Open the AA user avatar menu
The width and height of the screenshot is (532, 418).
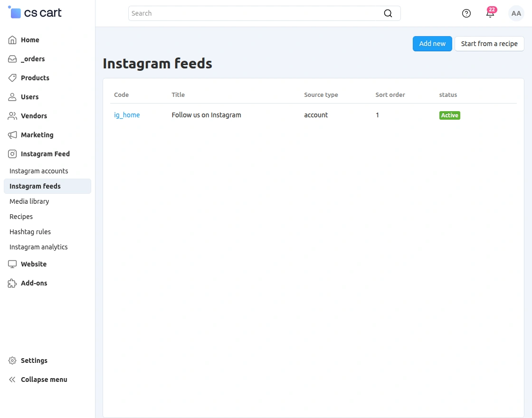pyautogui.click(x=516, y=13)
